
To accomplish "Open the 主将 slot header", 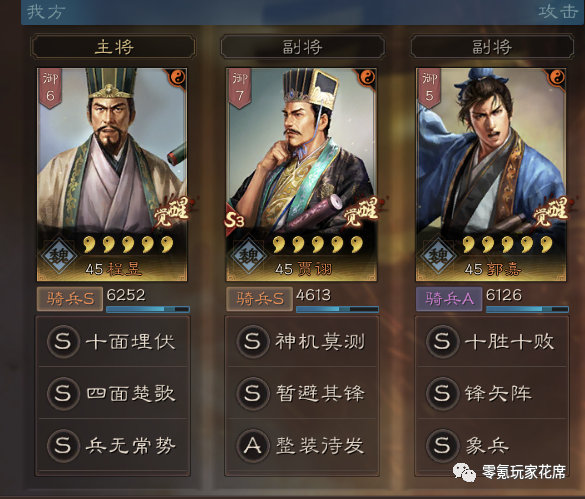I will tap(113, 47).
